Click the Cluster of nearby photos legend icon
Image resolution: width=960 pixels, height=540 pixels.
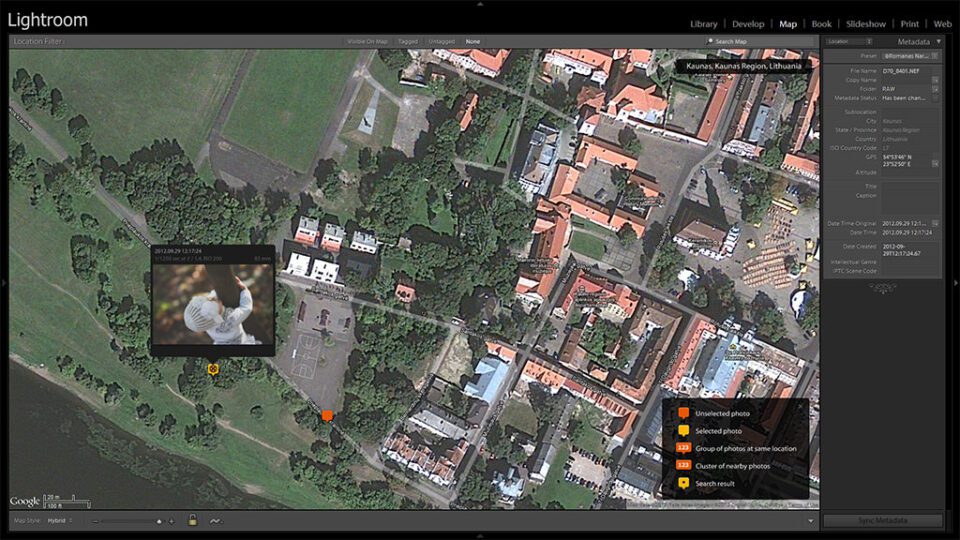click(683, 465)
